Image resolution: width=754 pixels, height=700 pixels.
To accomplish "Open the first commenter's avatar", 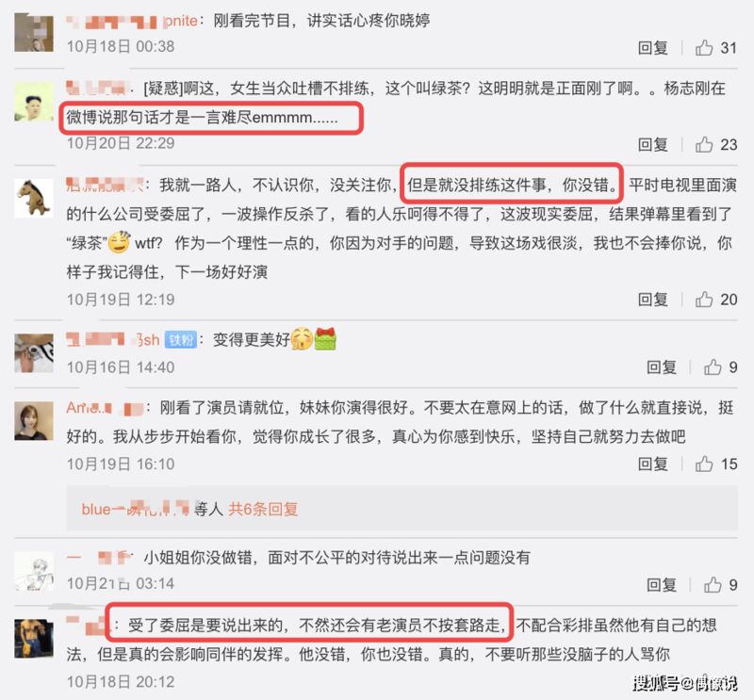I will pos(34,32).
